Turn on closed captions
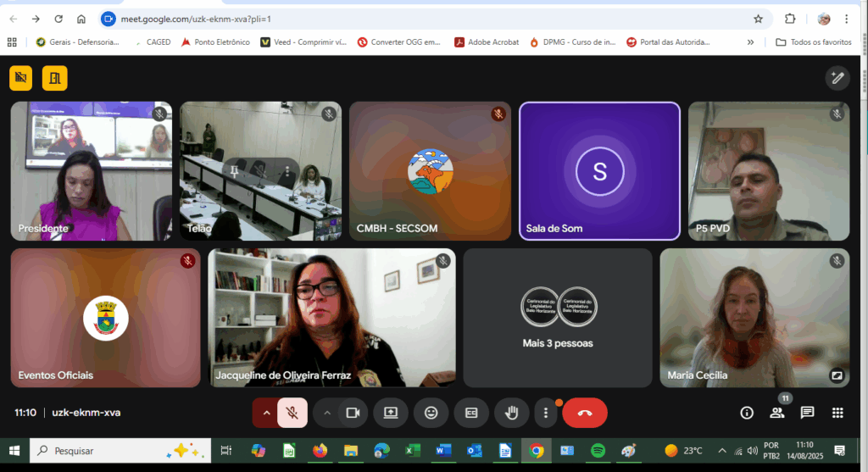This screenshot has height=472, width=868. tap(471, 413)
